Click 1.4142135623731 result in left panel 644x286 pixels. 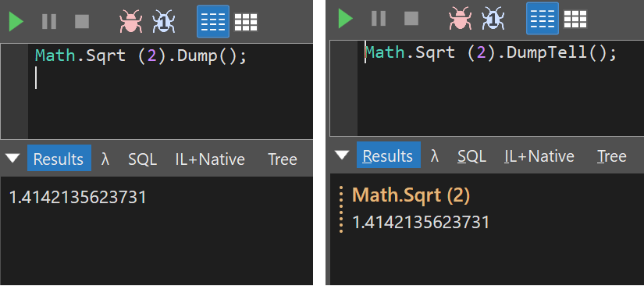pos(77,198)
